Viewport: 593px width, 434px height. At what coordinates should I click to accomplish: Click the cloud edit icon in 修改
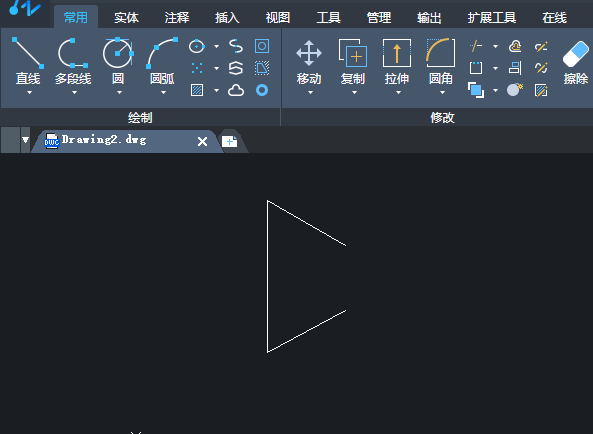click(515, 46)
